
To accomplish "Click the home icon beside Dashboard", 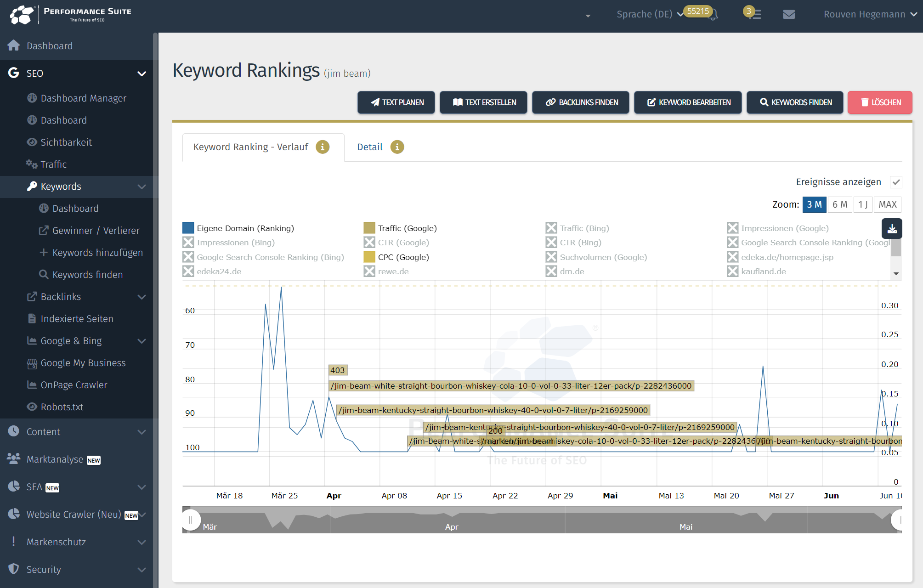I will [14, 45].
